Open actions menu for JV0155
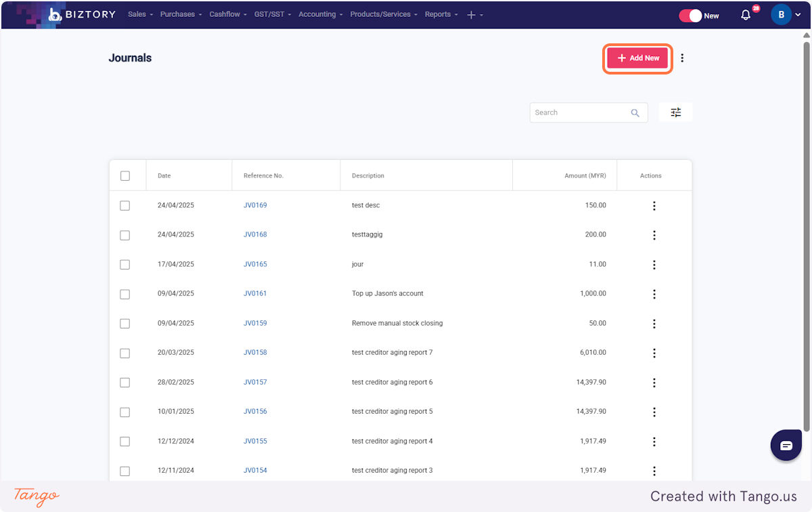The height and width of the screenshot is (512, 812). (654, 442)
